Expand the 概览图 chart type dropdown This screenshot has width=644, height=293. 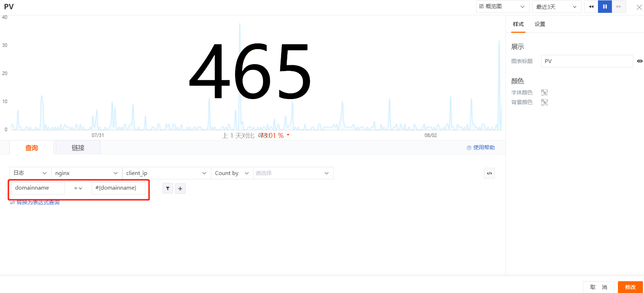point(502,6)
